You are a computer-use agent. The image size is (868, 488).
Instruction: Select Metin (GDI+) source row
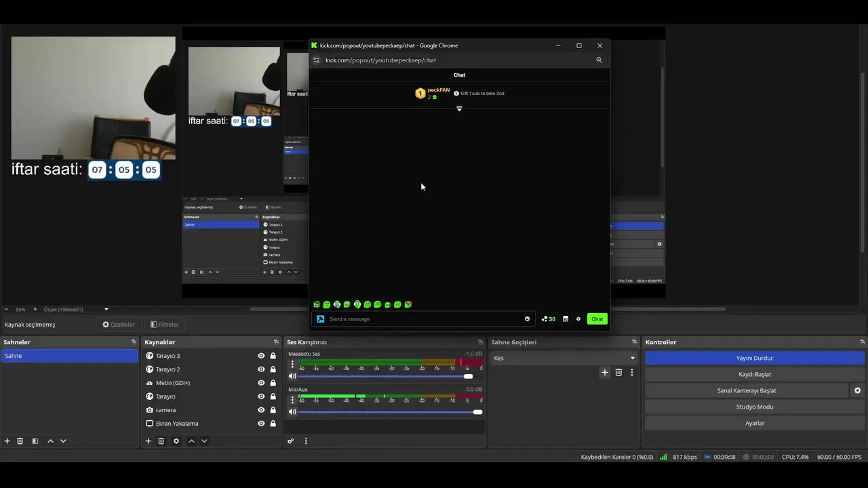[x=211, y=383]
